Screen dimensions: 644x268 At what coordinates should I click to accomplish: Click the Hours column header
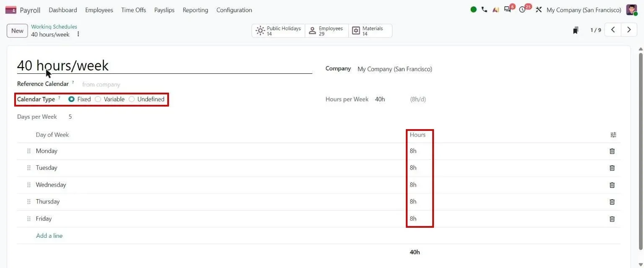(x=418, y=135)
